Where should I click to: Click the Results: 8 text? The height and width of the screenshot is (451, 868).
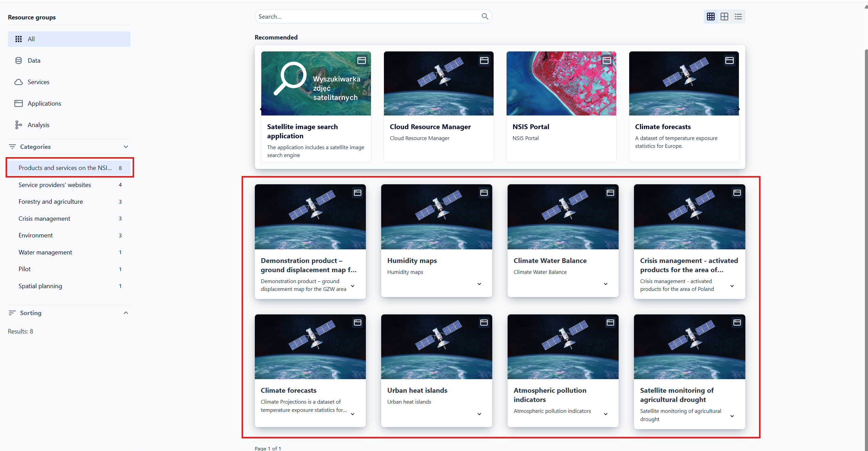[20, 331]
